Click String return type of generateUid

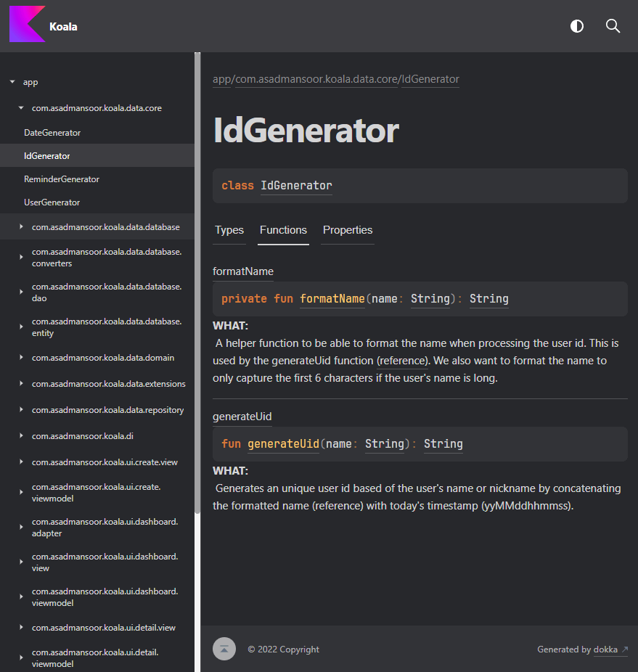[x=443, y=444]
